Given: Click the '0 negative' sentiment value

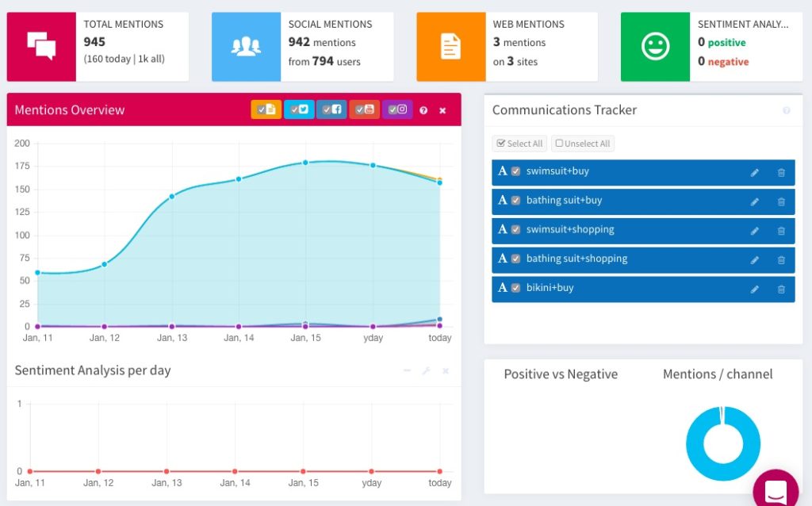Looking at the screenshot, I should pos(723,61).
